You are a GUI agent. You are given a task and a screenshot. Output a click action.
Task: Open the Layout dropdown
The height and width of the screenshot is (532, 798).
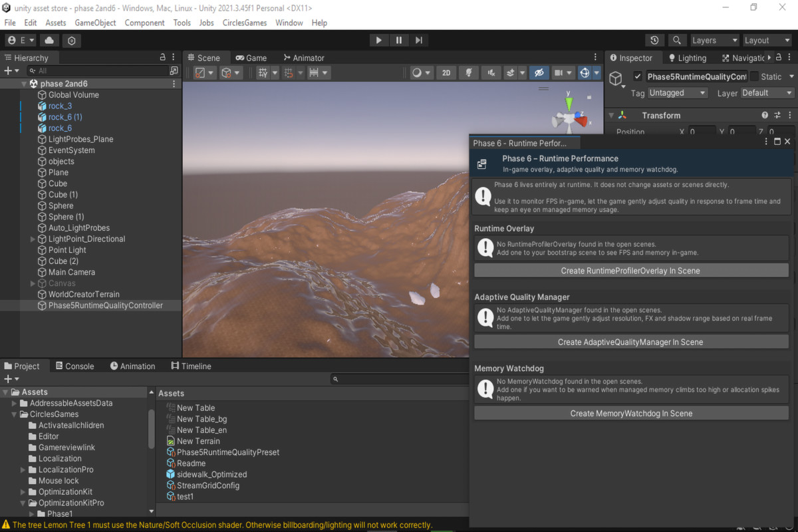767,40
